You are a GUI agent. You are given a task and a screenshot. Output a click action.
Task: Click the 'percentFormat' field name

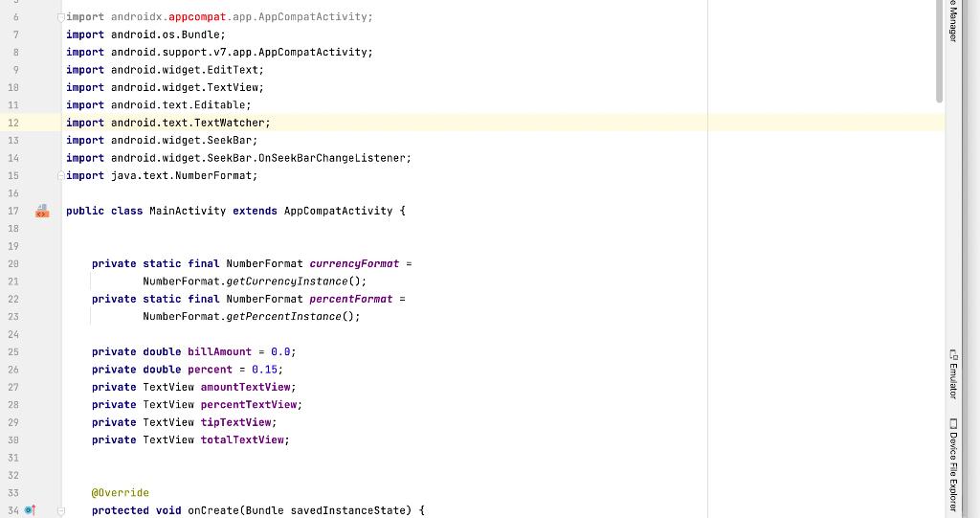[x=351, y=299]
